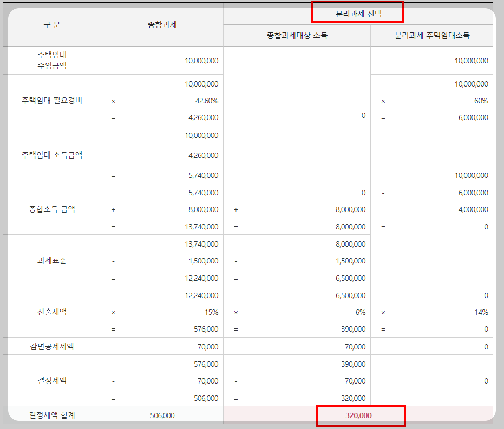This screenshot has height=429, width=504.
Task: Select the 과세표준 row label
Action: tap(52, 260)
